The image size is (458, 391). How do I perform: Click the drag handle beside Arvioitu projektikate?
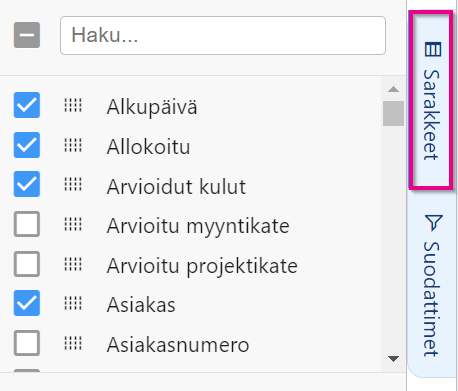[x=73, y=264]
